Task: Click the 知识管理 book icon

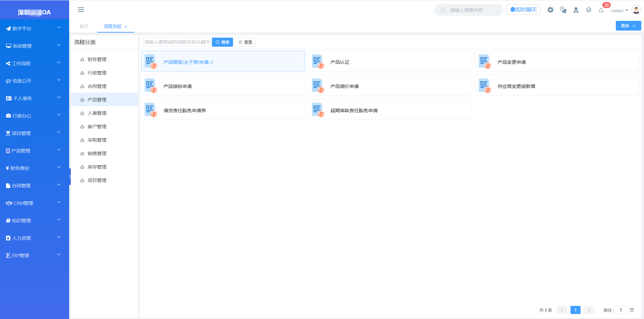Action: pos(8,221)
